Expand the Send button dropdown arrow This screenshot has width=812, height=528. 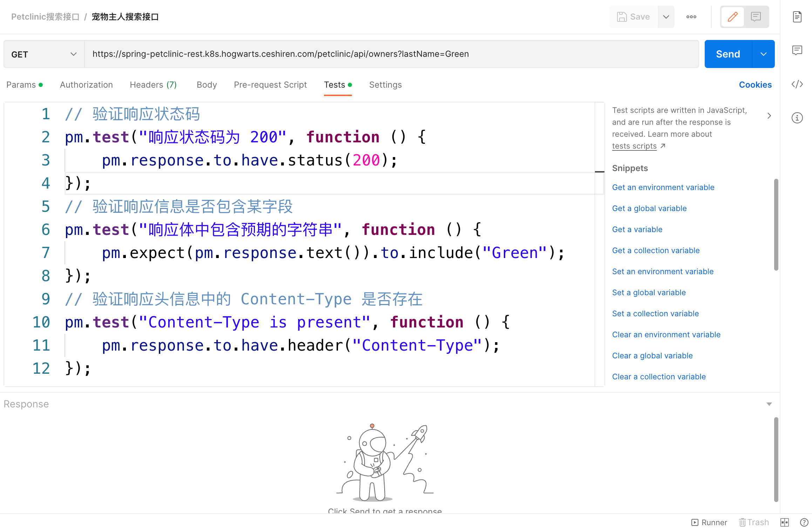763,54
